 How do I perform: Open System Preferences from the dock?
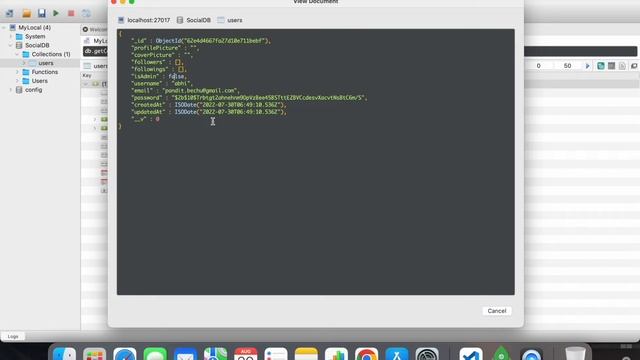[427, 353]
